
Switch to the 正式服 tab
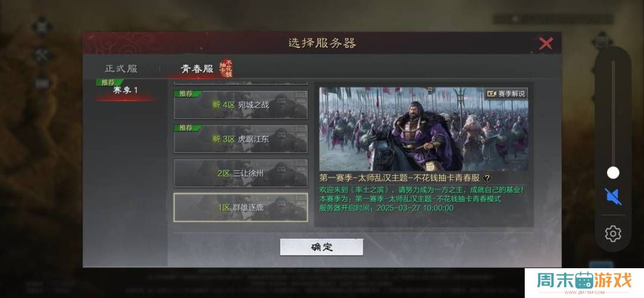click(121, 69)
